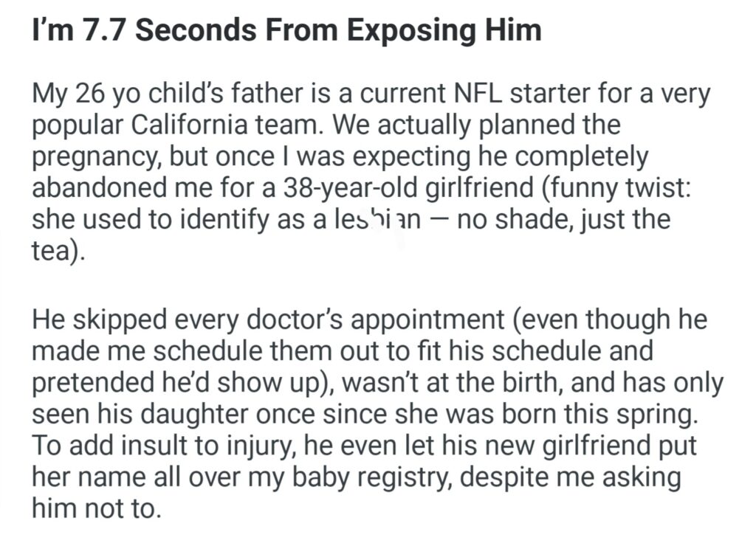Screen dimensions: 756x560
Task: Click the final line "him not to."
Action: (x=95, y=509)
